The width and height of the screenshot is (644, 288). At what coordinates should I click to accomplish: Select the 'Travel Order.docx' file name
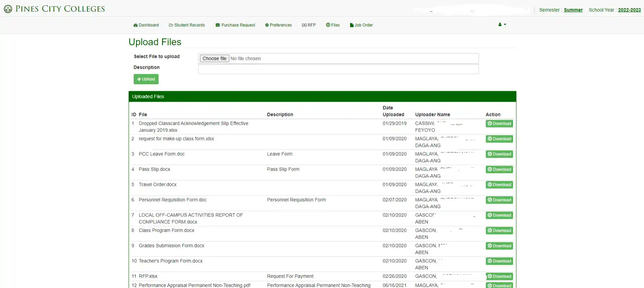(x=158, y=185)
